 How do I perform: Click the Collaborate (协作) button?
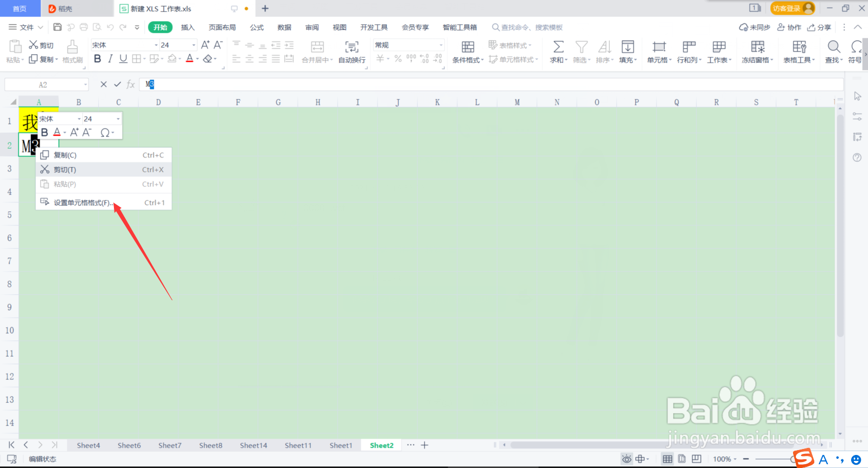coord(789,27)
